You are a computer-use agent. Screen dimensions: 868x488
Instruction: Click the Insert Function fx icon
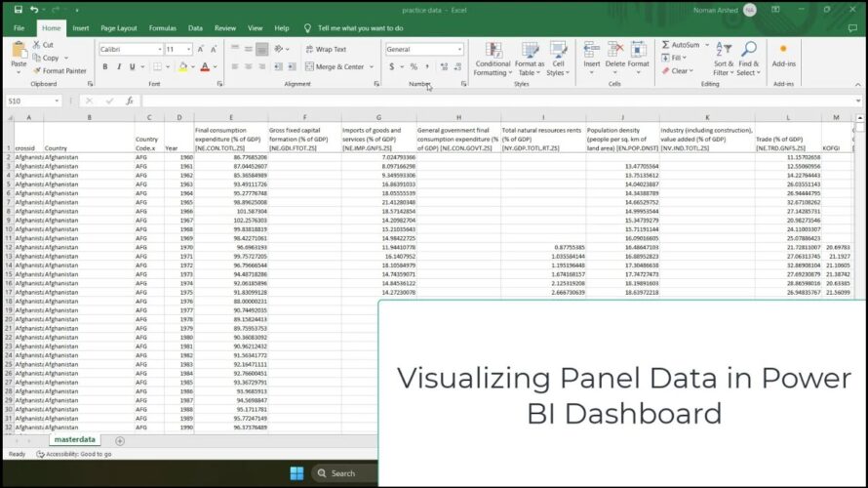129,101
